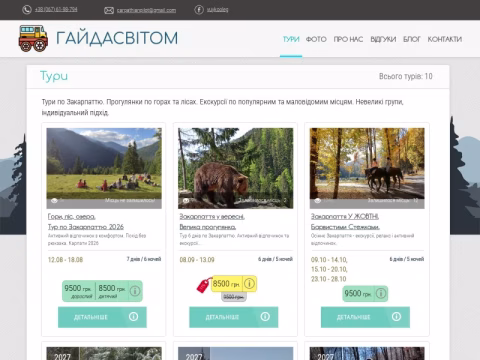The height and width of the screenshot is (360, 480).
Task: Open 'Закарпаття У ЖОВТНІ' tour title
Action: (345, 217)
